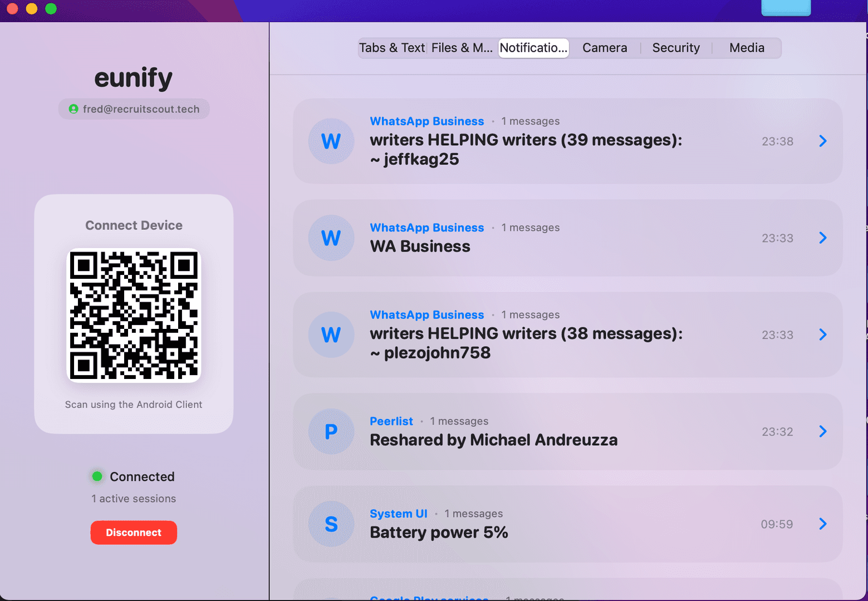Open the Tabs & Text tab
The image size is (868, 601).
392,48
